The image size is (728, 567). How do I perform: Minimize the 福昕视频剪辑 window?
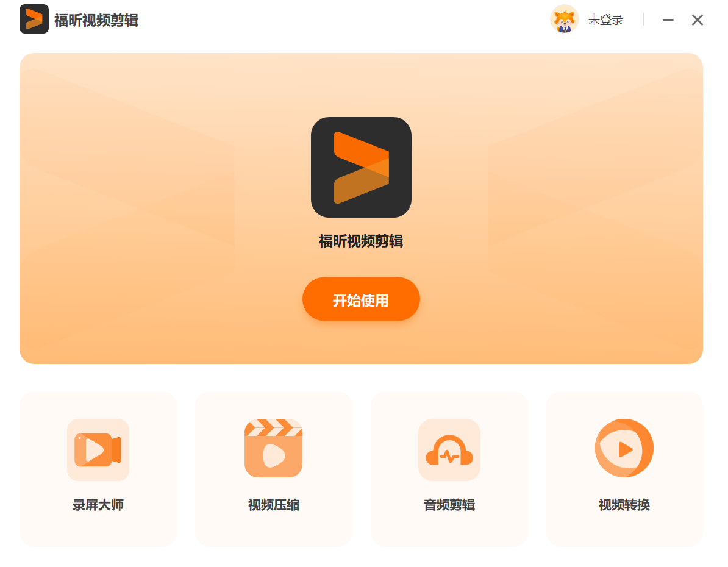click(x=668, y=20)
